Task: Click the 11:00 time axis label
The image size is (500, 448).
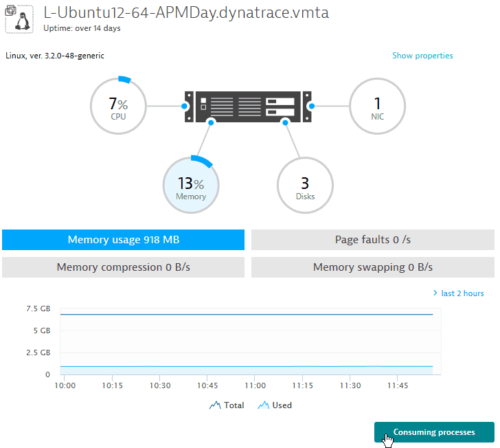Action: tap(255, 385)
